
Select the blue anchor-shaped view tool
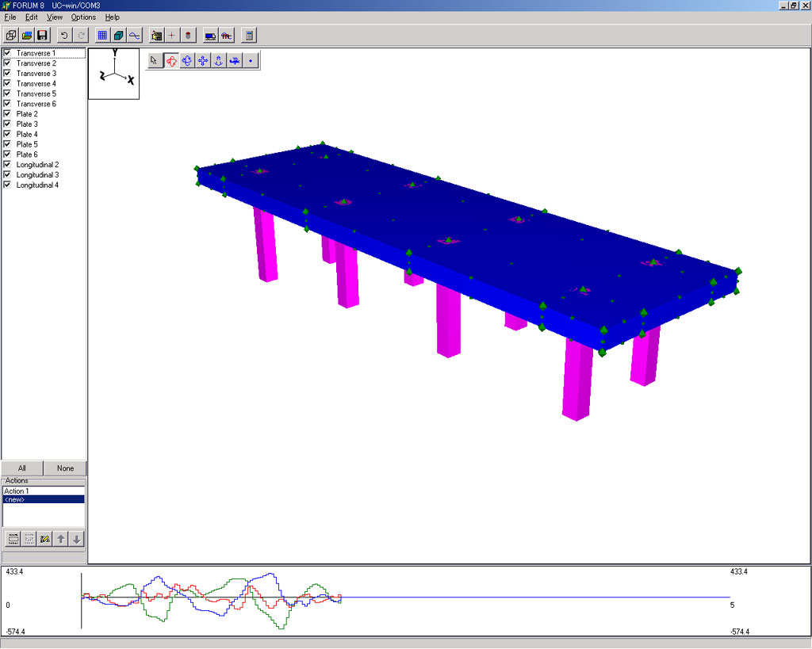[x=219, y=60]
